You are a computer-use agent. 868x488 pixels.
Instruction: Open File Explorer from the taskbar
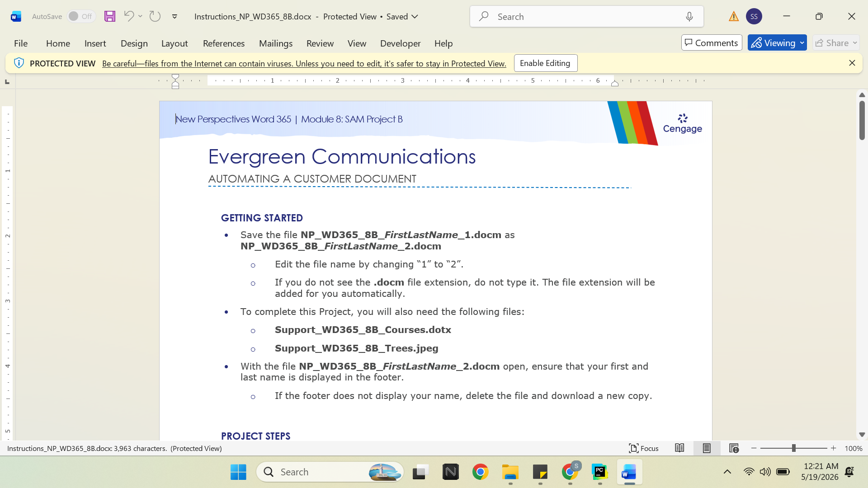point(510,472)
